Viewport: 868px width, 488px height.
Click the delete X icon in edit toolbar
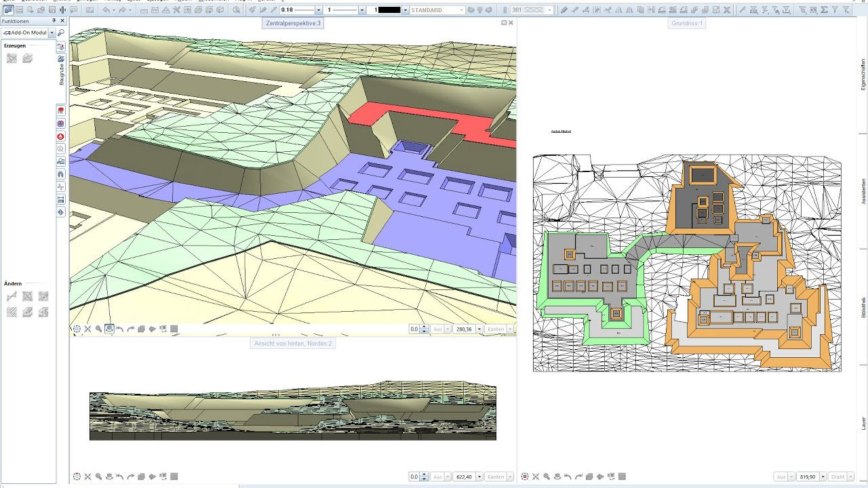pos(727,10)
